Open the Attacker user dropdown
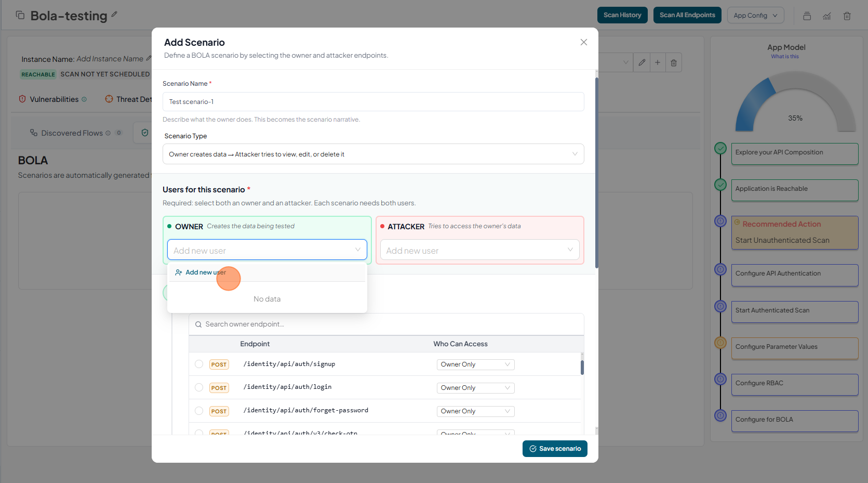Screen dimensions: 868x483 point(479,250)
